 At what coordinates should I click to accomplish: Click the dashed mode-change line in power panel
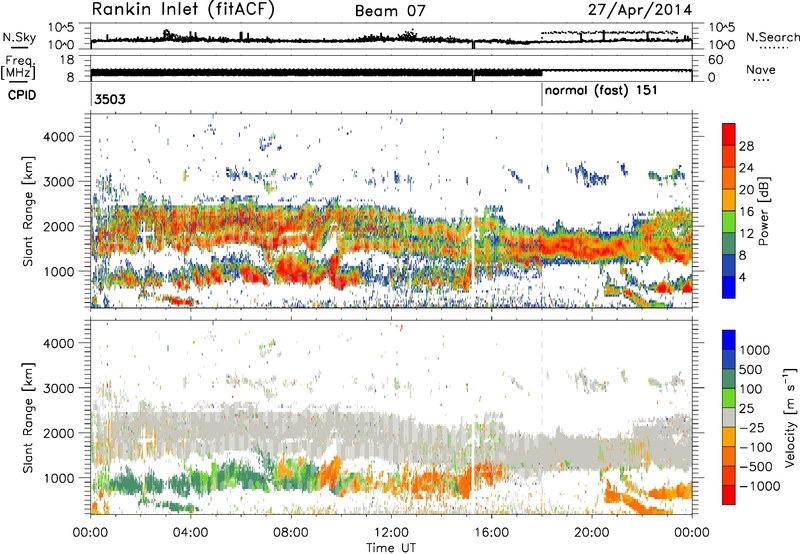pyautogui.click(x=542, y=211)
